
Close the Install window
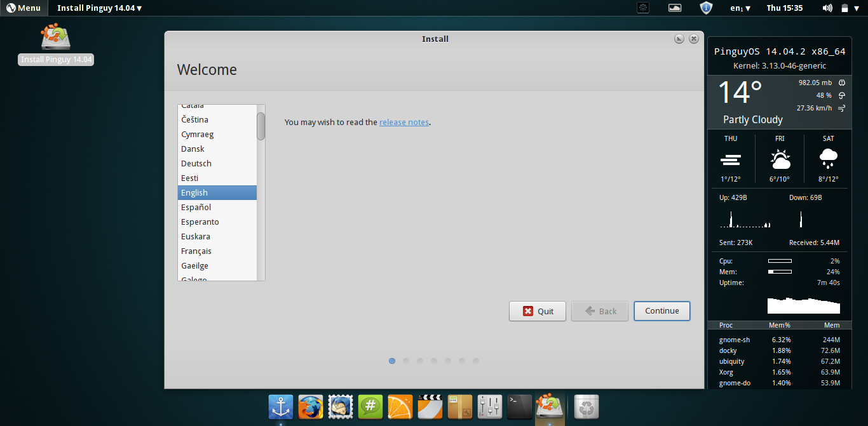click(694, 39)
